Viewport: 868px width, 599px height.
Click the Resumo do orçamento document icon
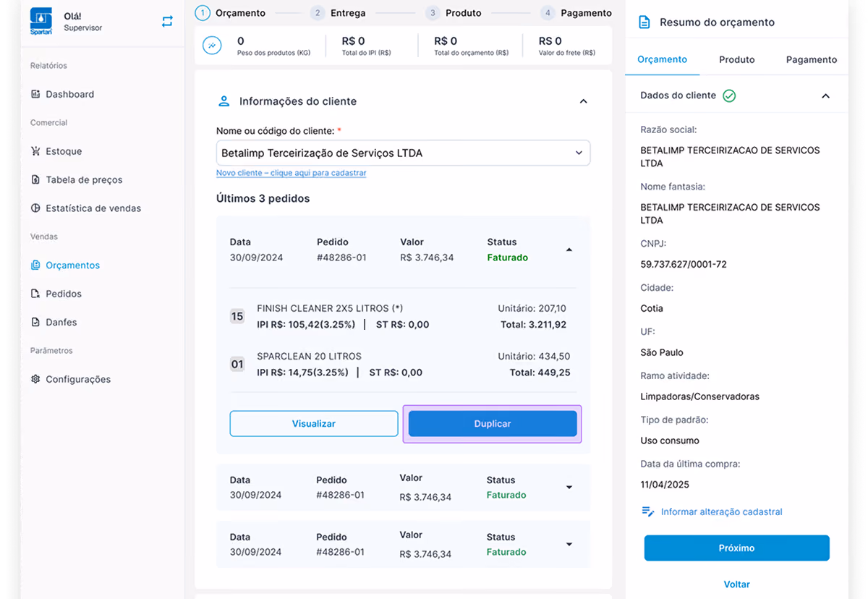click(644, 22)
